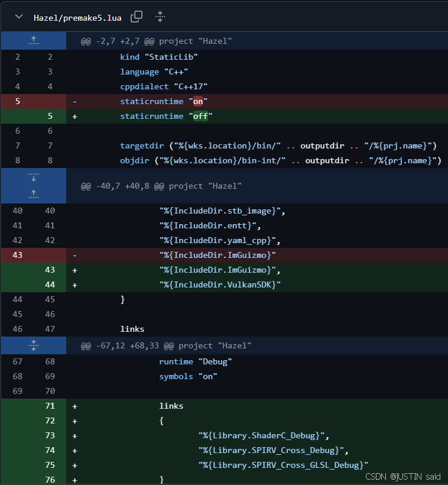
Task: Copy the Hazel/premake5.lua file path
Action: (x=137, y=17)
